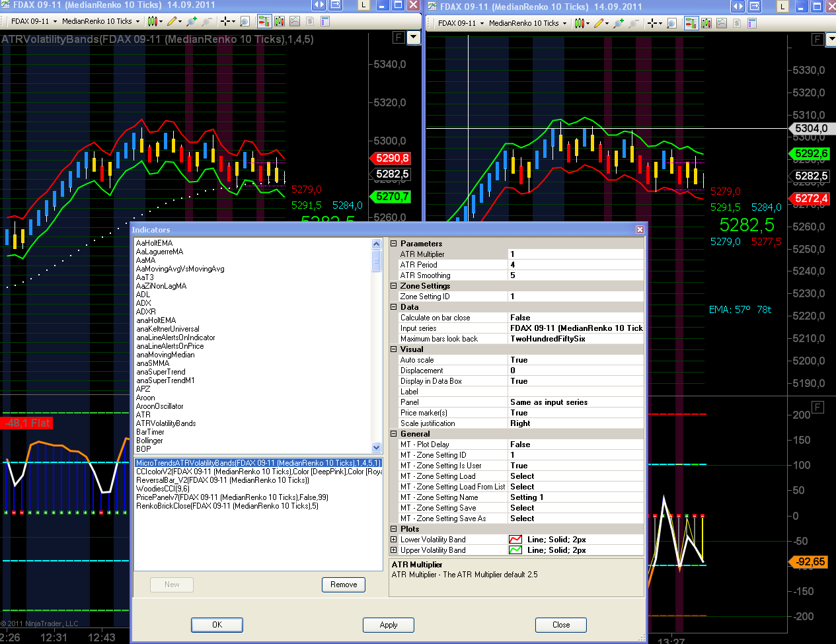
Task: Open panel dropdown arrow beside F in left chart
Action: click(x=414, y=37)
